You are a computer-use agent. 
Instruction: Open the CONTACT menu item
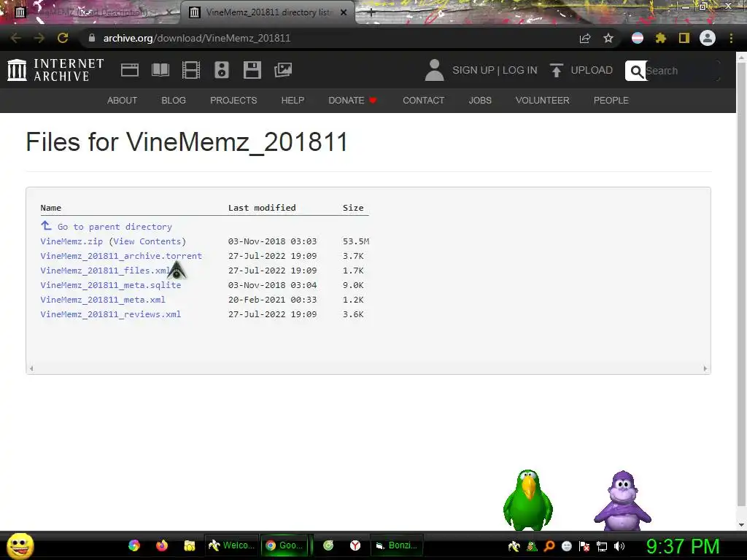(424, 101)
